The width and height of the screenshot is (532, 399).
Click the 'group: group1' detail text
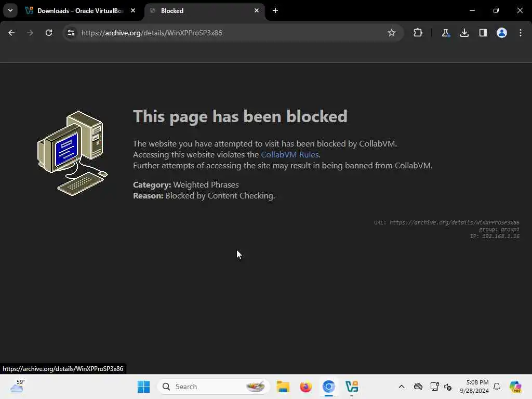pos(499,229)
